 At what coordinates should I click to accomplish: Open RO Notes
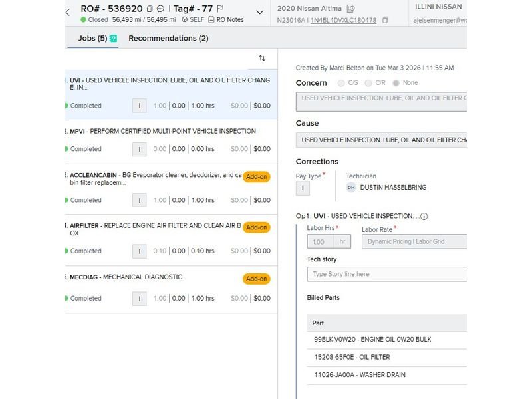(225, 20)
